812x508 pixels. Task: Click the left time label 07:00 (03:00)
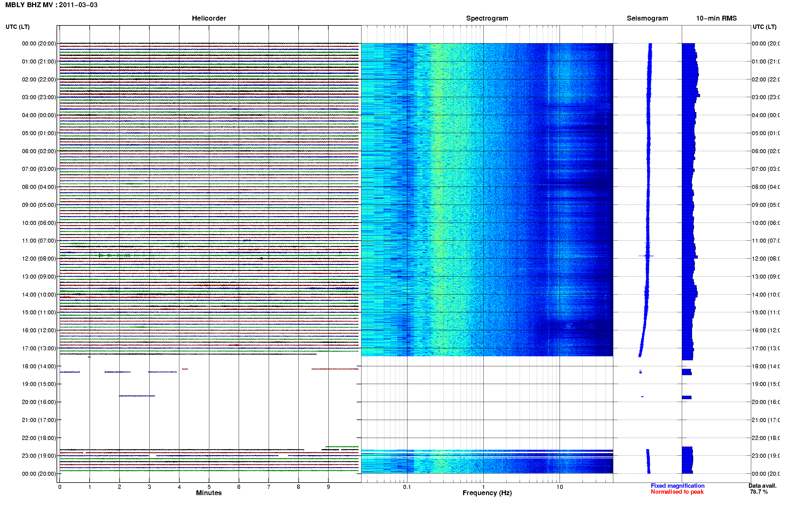(x=39, y=169)
